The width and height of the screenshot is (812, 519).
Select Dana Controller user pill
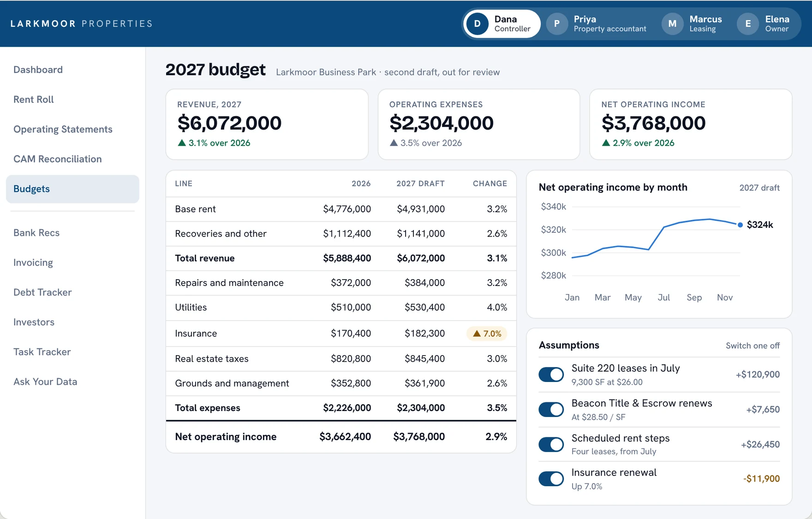point(502,24)
